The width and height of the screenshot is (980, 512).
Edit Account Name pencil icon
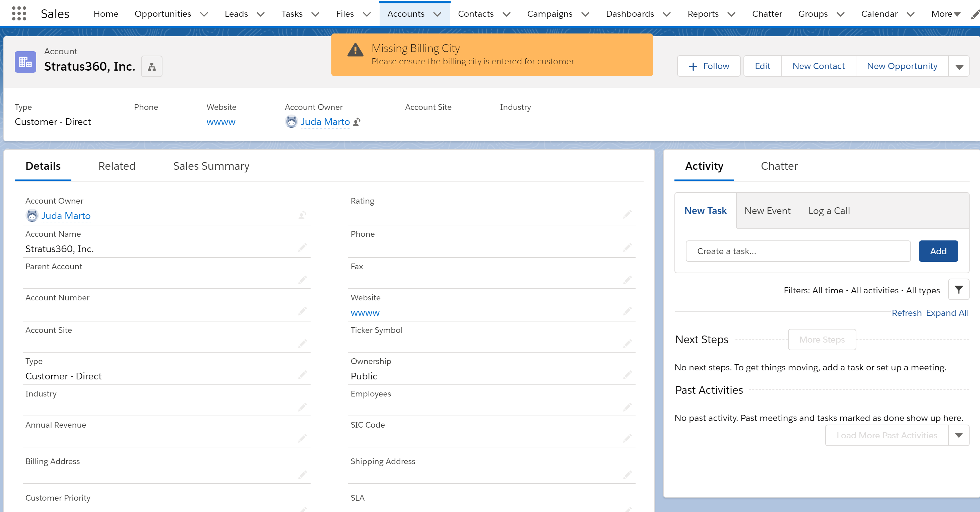click(302, 248)
